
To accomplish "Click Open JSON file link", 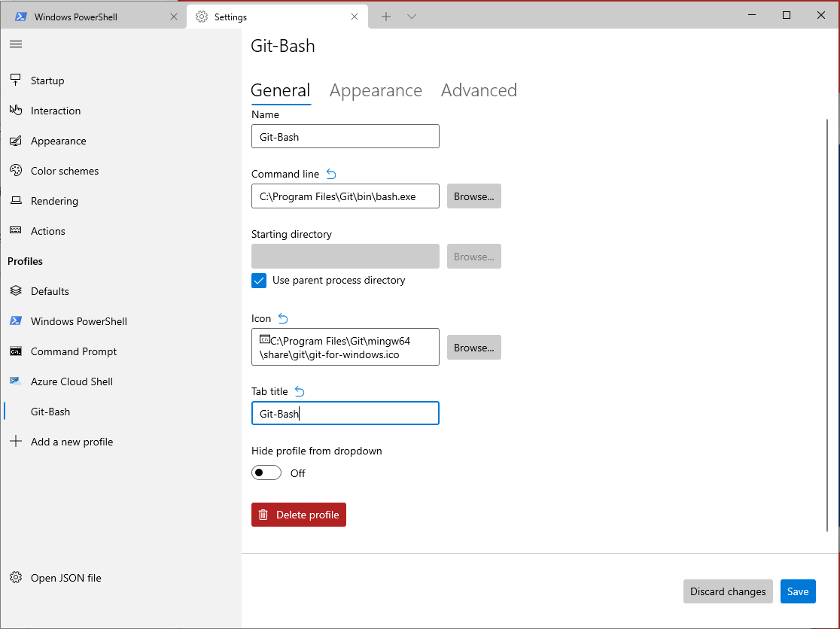I will coord(120,578).
